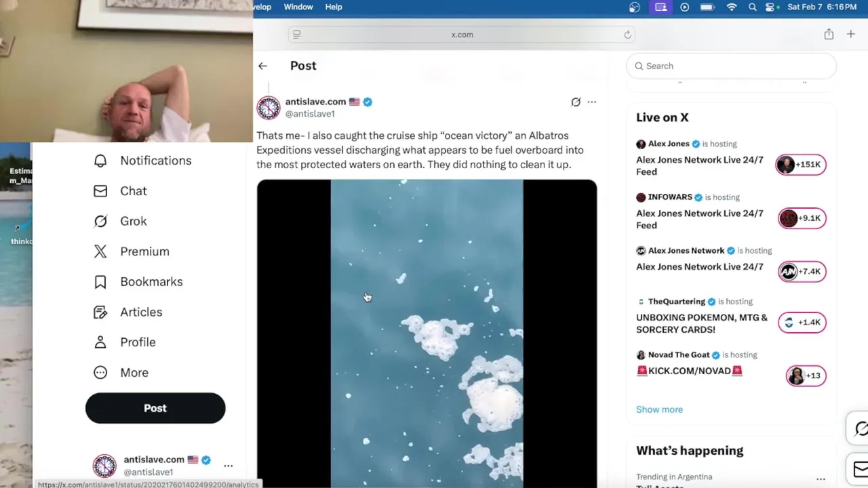Open the Premium X icon
Screen dimensions: 868x488
tap(100, 251)
